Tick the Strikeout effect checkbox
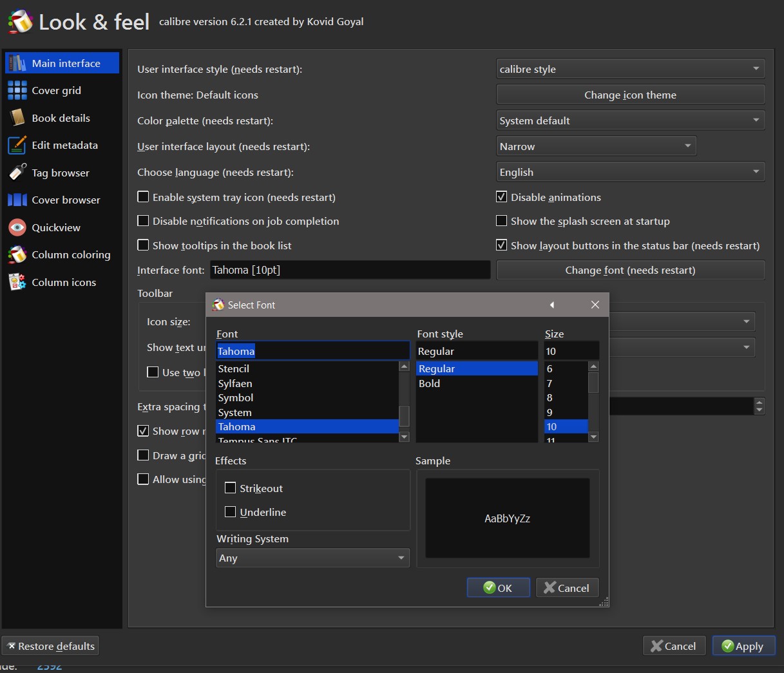The width and height of the screenshot is (784, 673). (231, 488)
